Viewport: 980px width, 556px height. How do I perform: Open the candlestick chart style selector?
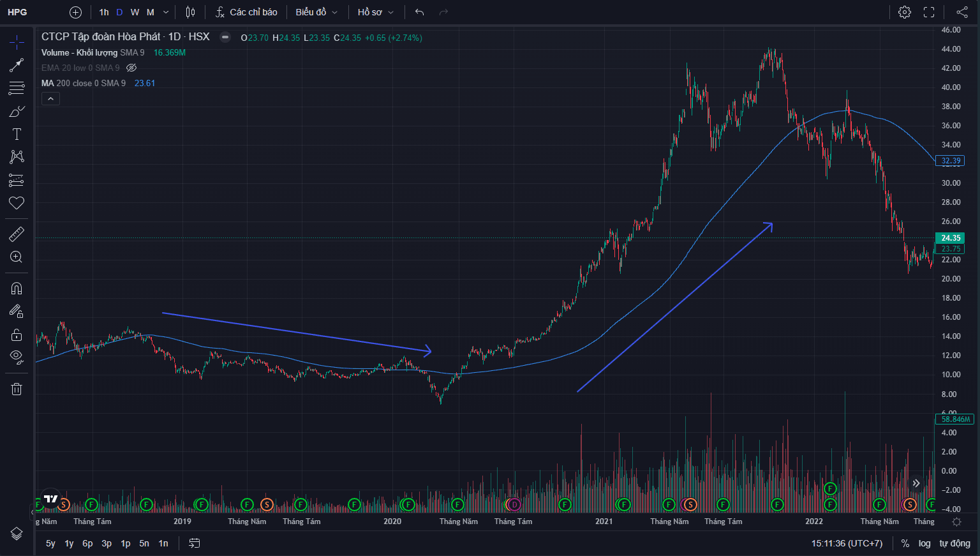pos(190,12)
